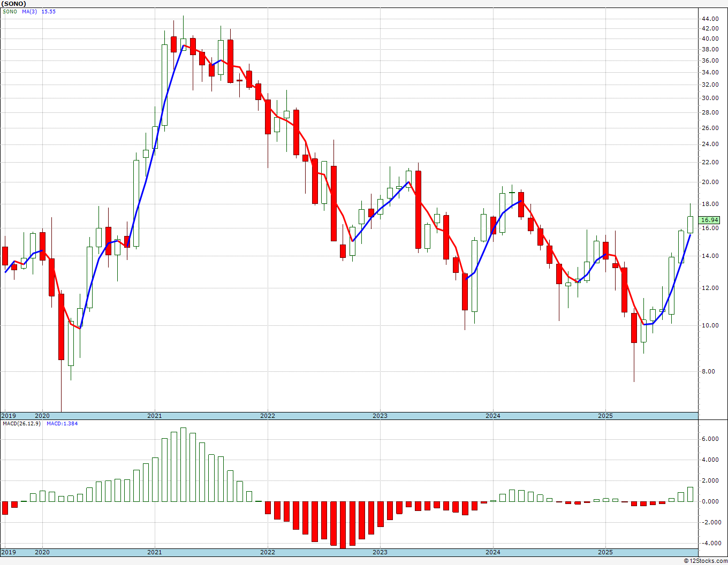Image resolution: width=728 pixels, height=565 pixels.
Task: Click 2023 on the price chart timeline
Action: [x=380, y=416]
